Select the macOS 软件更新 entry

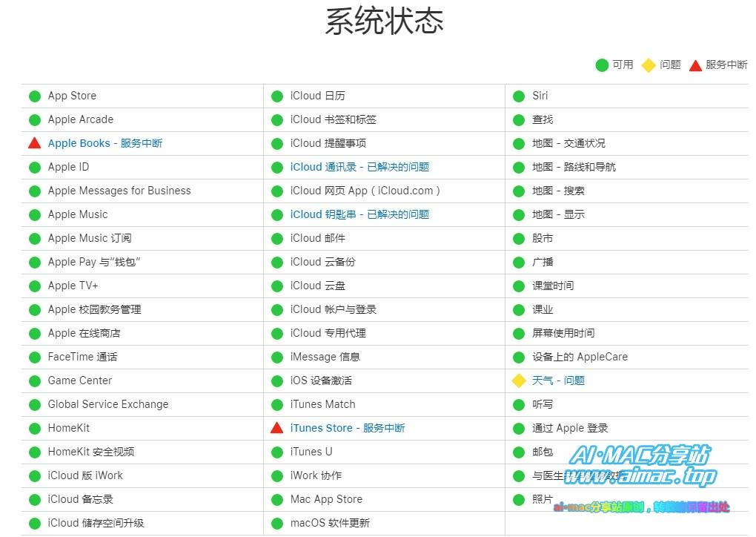tap(330, 523)
